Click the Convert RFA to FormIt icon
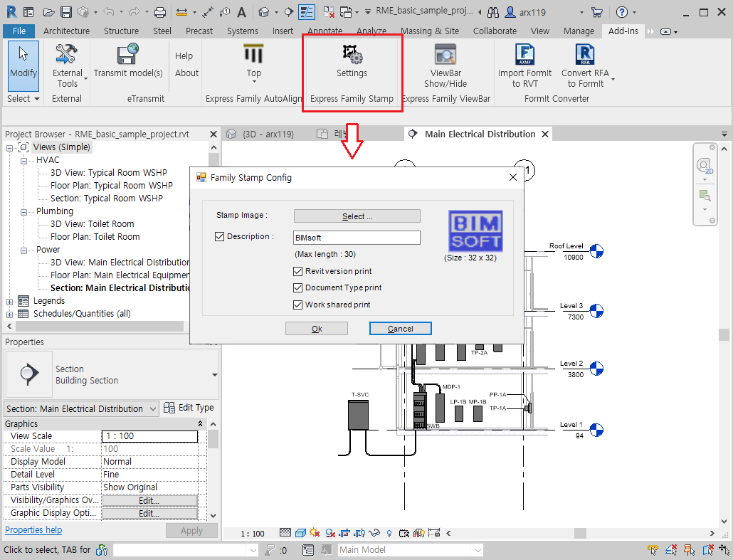The height and width of the screenshot is (560, 733). (x=586, y=56)
